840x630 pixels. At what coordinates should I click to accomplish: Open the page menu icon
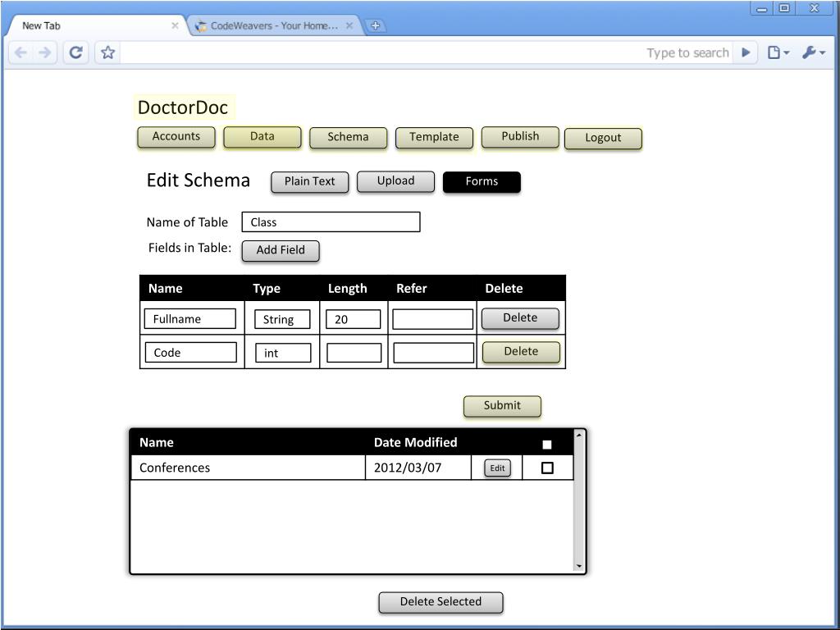pos(778,52)
